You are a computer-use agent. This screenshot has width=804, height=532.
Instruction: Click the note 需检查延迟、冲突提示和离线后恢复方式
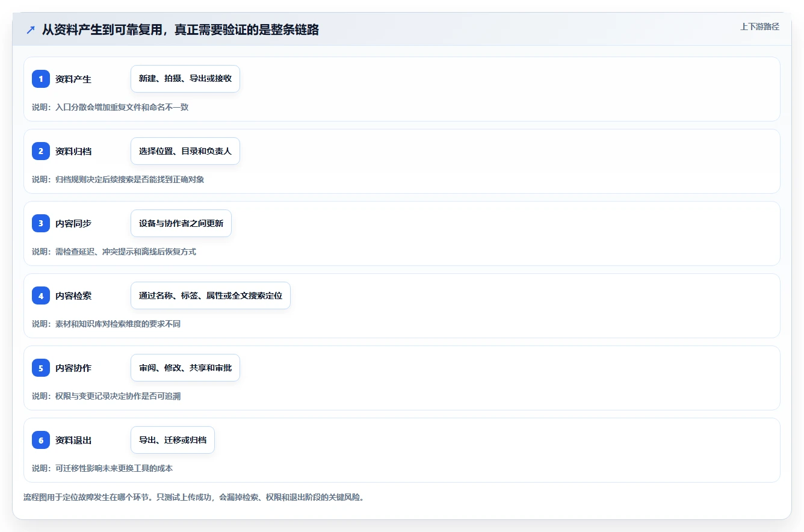tap(126, 252)
